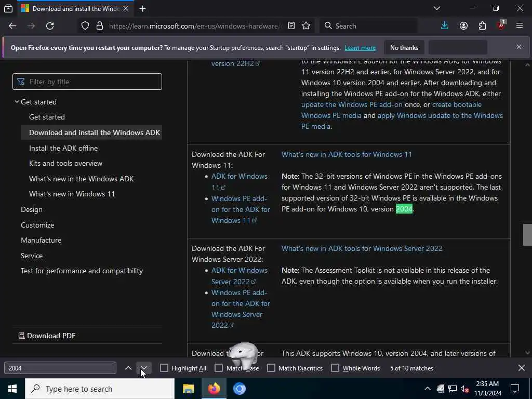Open What's new in Windows 11
Screen dimensions: 532x399
pos(72,194)
